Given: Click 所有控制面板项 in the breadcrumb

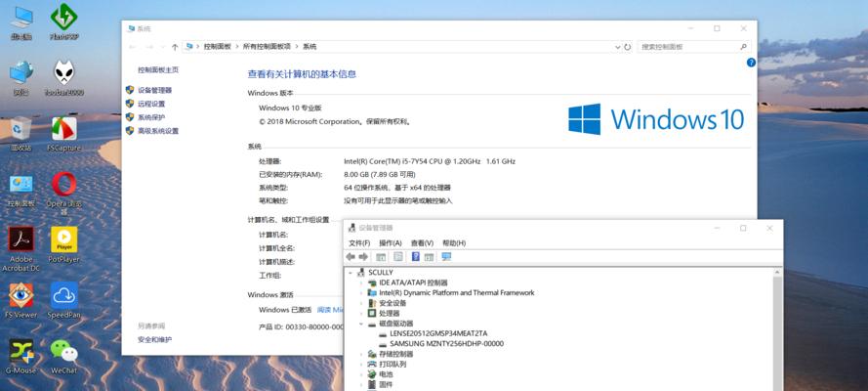Looking at the screenshot, I should (x=267, y=47).
